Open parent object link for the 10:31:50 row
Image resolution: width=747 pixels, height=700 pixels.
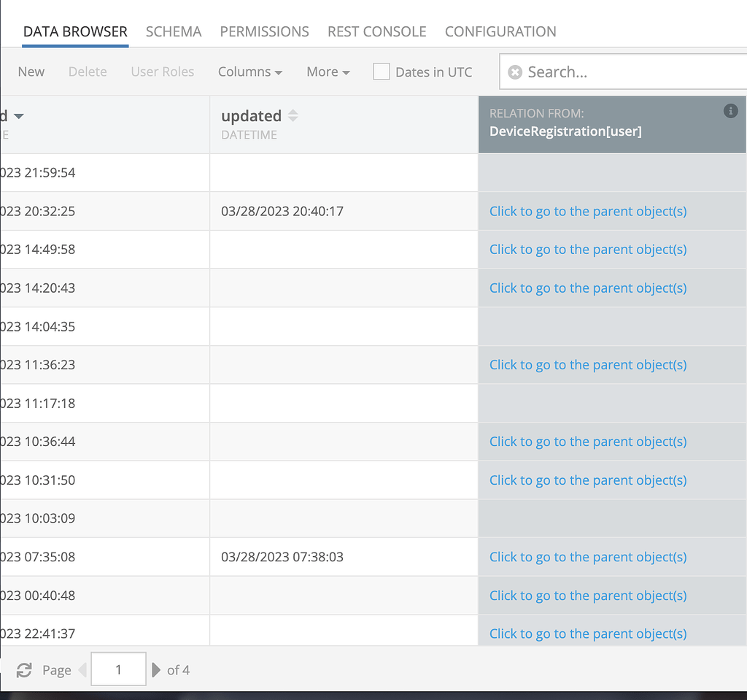[588, 480]
